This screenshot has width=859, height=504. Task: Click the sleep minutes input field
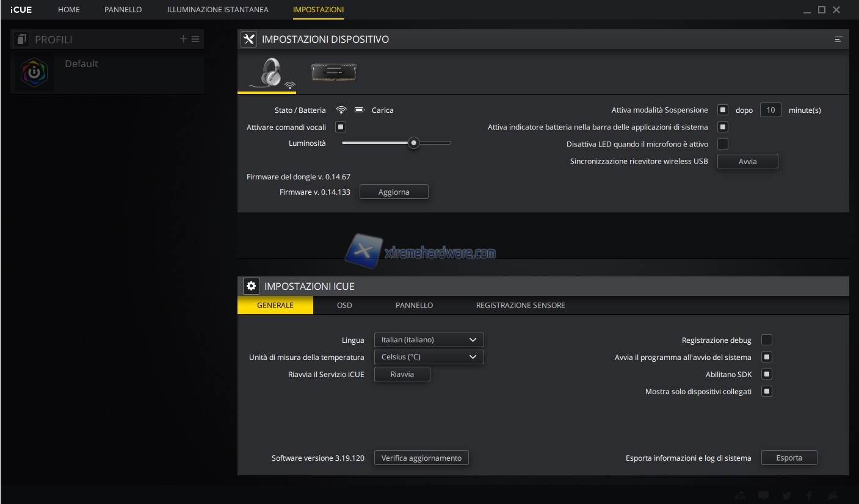pyautogui.click(x=770, y=110)
